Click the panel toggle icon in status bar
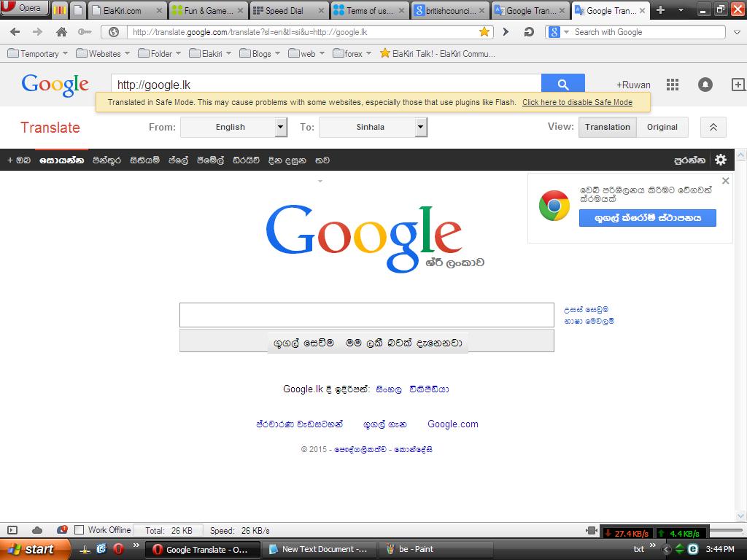This screenshot has width=747, height=560. pyautogui.click(x=13, y=530)
